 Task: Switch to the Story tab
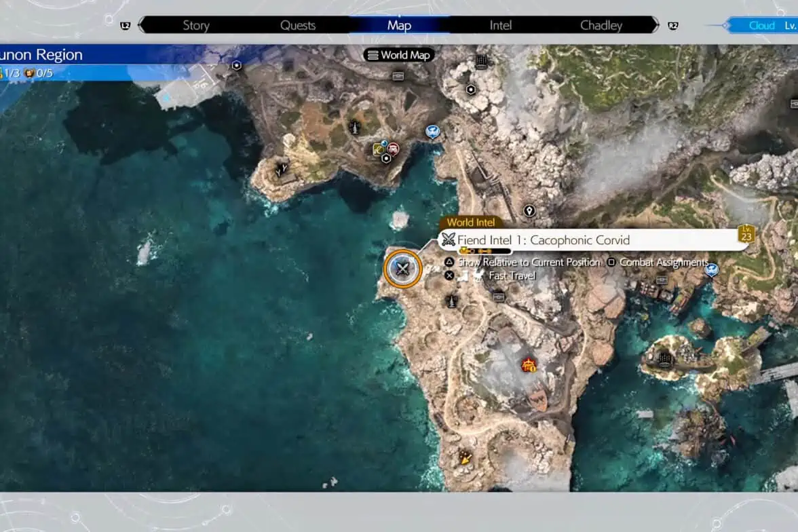[196, 26]
